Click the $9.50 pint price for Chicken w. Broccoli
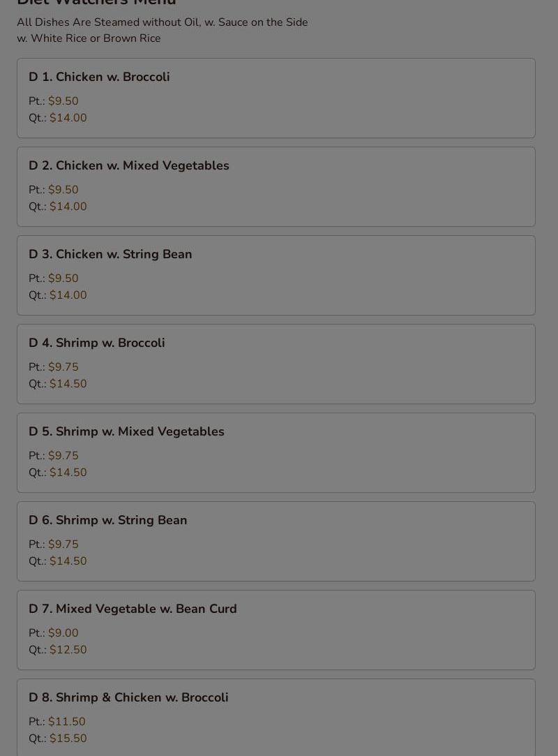Screen dimensions: 558x756 (63, 101)
